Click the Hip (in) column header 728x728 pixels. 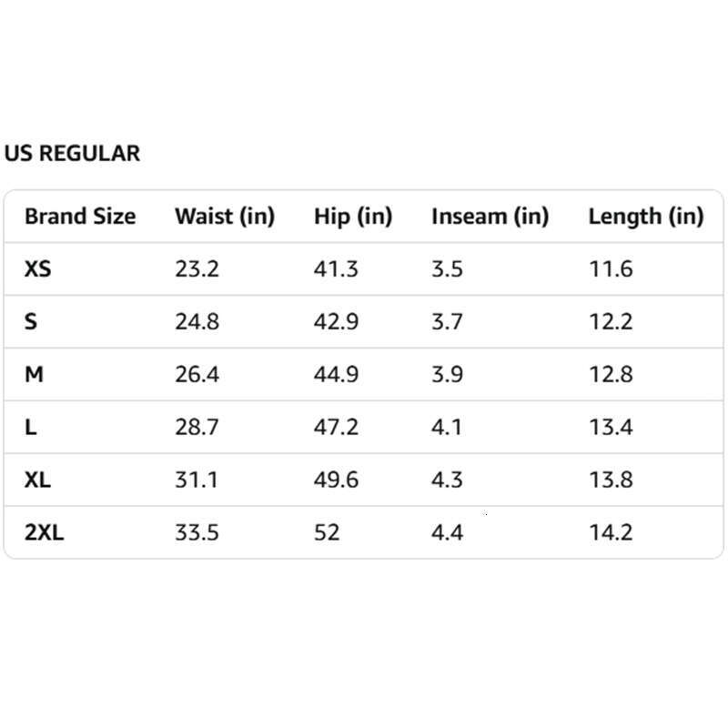(x=353, y=217)
